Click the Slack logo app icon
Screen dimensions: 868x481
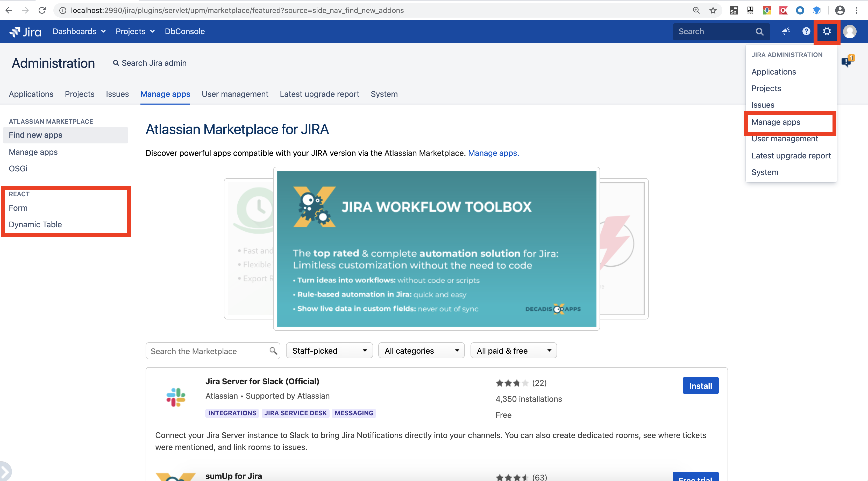pyautogui.click(x=176, y=397)
